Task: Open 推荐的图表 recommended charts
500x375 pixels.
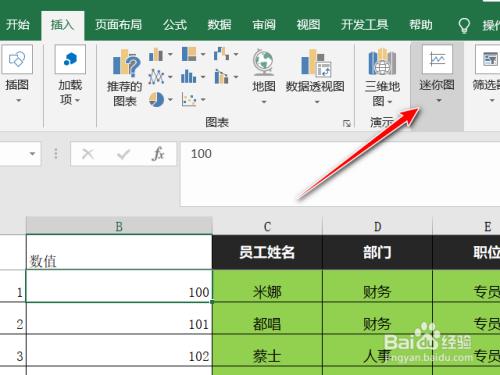Action: [x=124, y=78]
